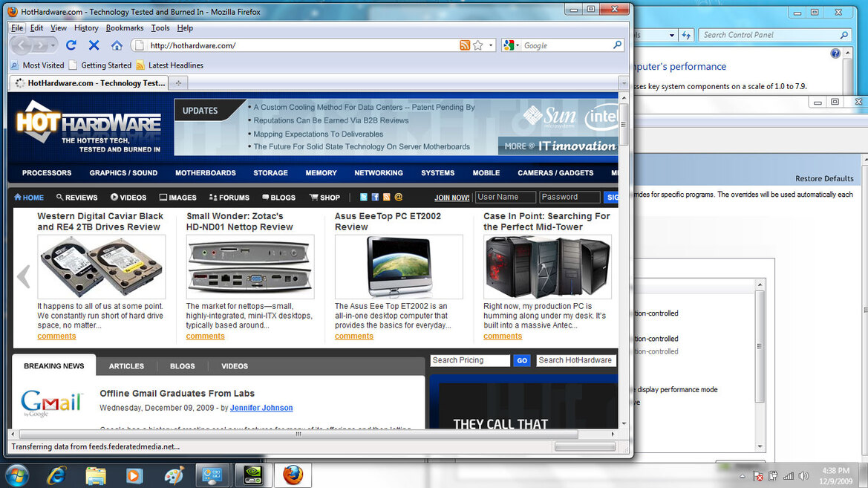Show hidden system tray icons

pyautogui.click(x=742, y=476)
